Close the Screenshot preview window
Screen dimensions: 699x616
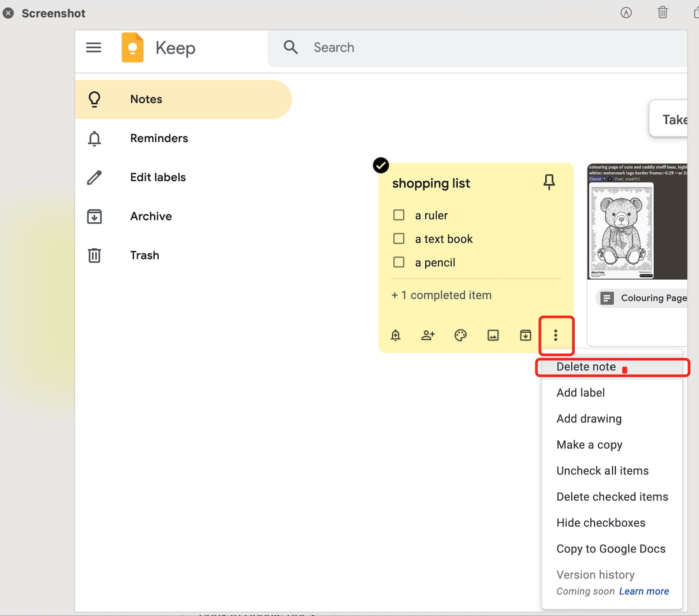coord(8,13)
